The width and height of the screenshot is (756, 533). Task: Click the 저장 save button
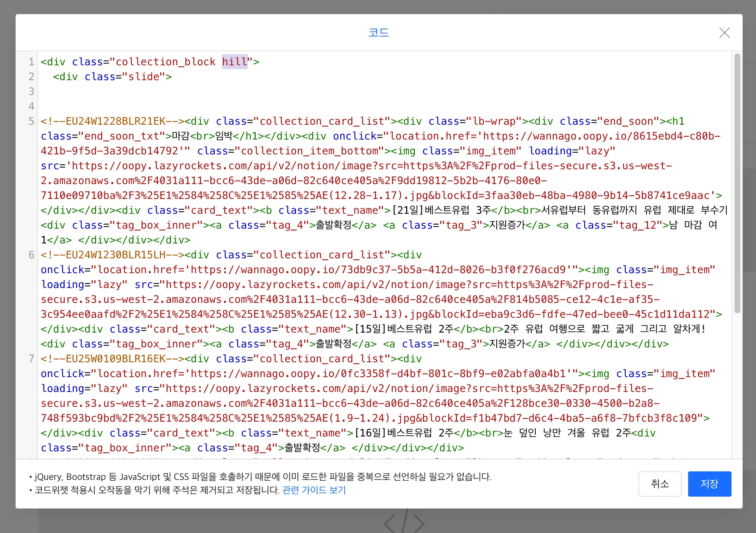click(x=709, y=484)
